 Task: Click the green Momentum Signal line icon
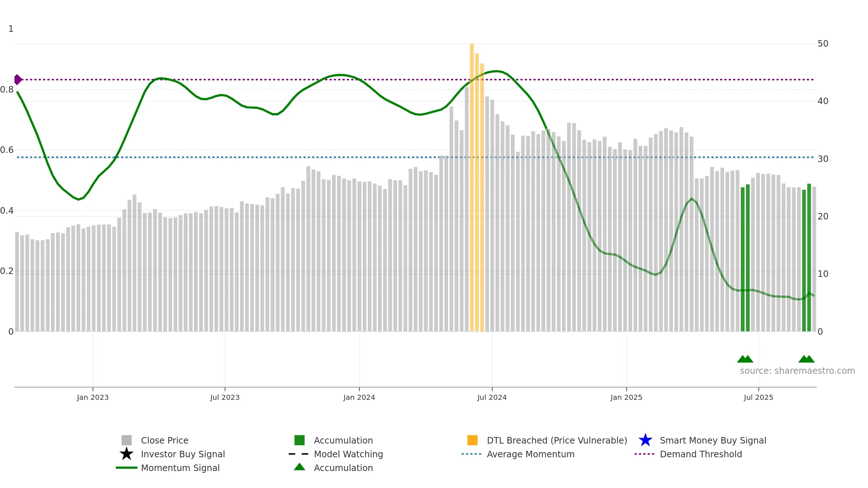127,468
